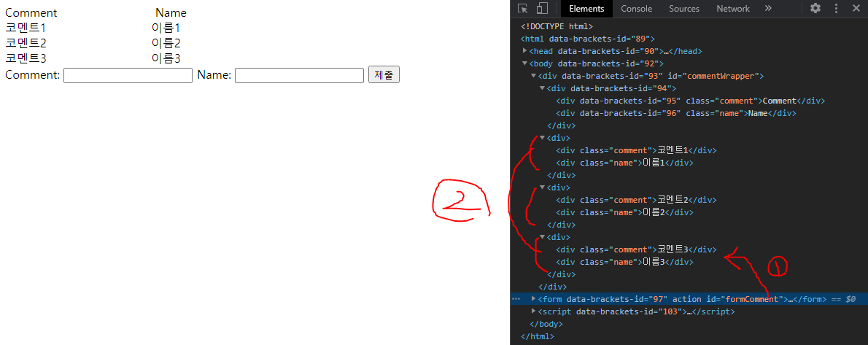Expand the head element node
The image size is (868, 345).
point(525,51)
